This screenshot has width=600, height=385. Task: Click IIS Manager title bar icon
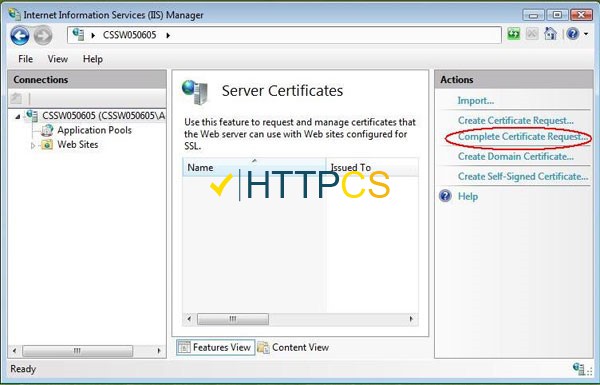pyautogui.click(x=15, y=15)
